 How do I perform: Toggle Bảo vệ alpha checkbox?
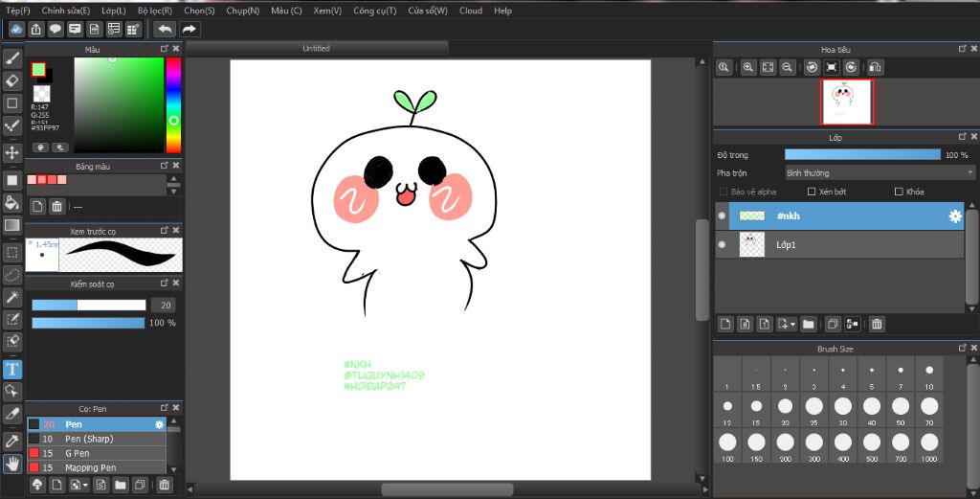(x=724, y=192)
